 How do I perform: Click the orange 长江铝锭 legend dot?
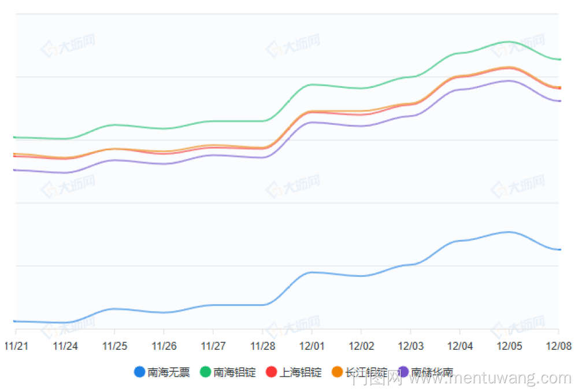click(338, 372)
